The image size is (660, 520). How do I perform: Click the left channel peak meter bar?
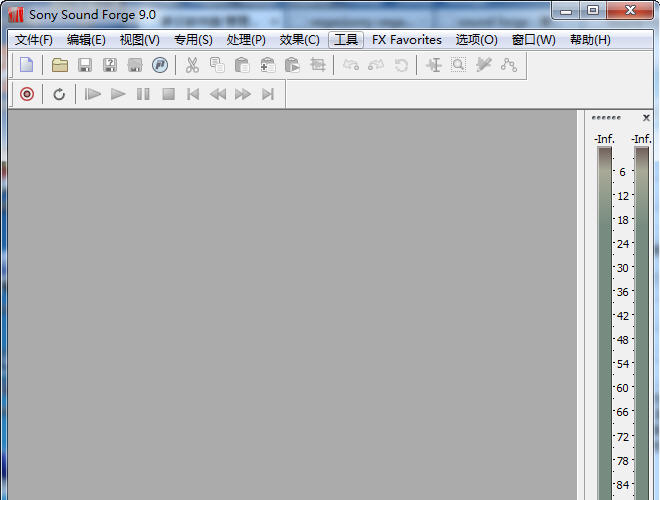pyautogui.click(x=604, y=323)
